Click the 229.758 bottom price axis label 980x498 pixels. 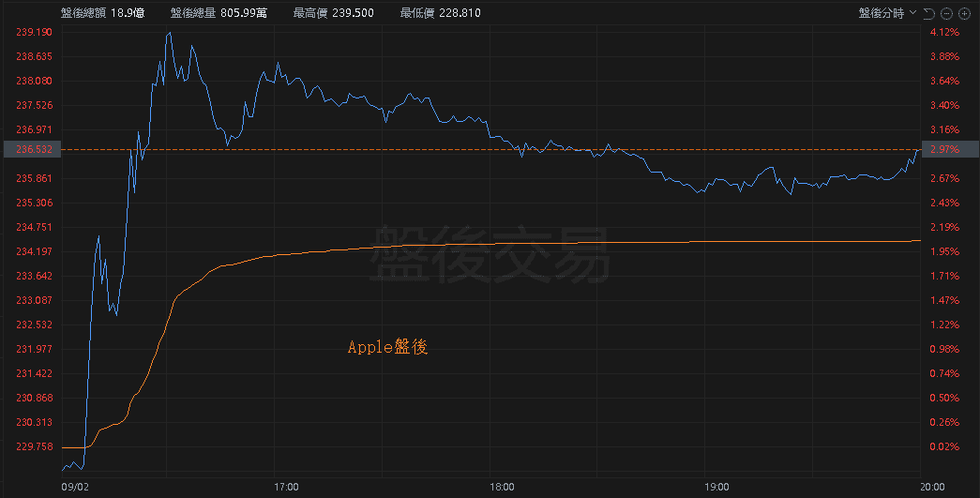click(x=35, y=446)
